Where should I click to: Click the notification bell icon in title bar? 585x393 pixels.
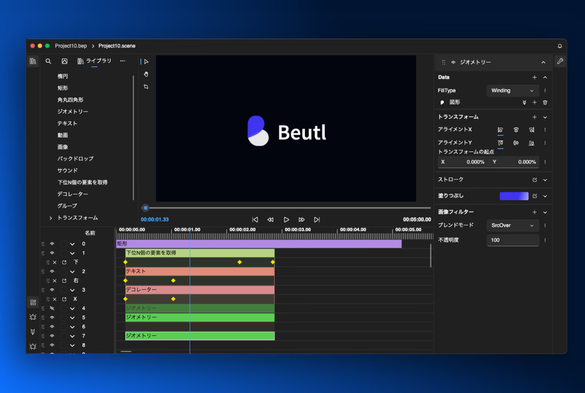coord(560,46)
